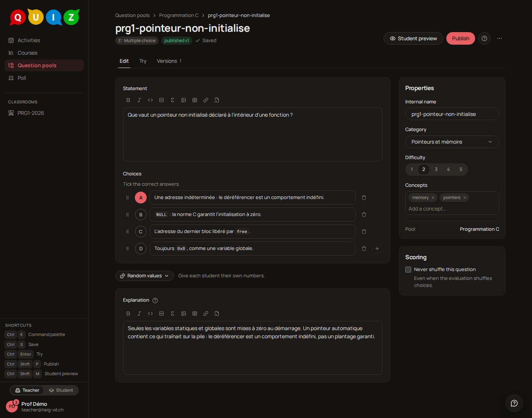Insert a link in the Explanation toolbar
The image size is (532, 418).
(206, 313)
